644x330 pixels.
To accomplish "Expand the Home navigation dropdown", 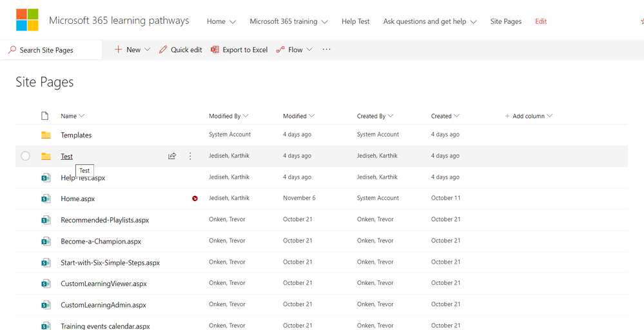I will pyautogui.click(x=233, y=22).
